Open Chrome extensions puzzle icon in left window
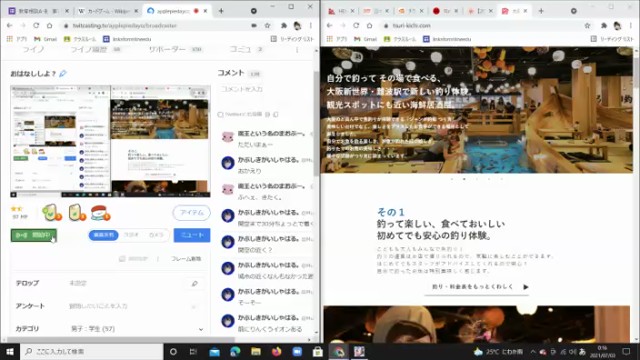Screen dimensions: 640x360 284,25
